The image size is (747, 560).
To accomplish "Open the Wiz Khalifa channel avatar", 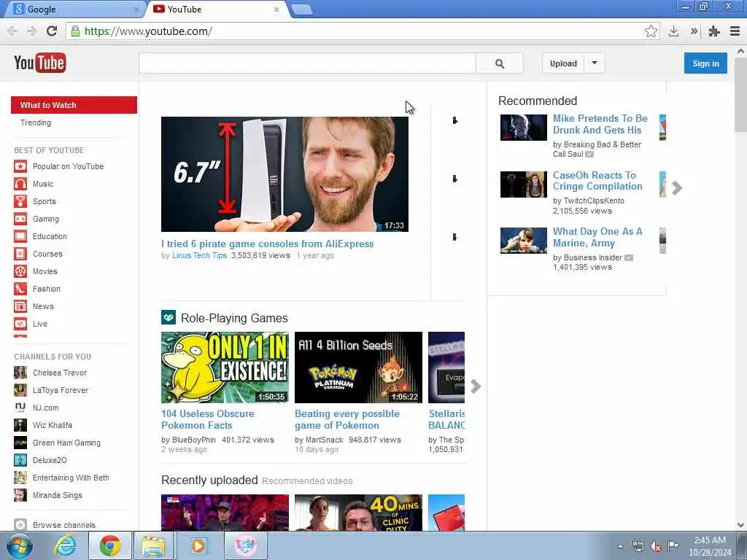I will [x=20, y=425].
